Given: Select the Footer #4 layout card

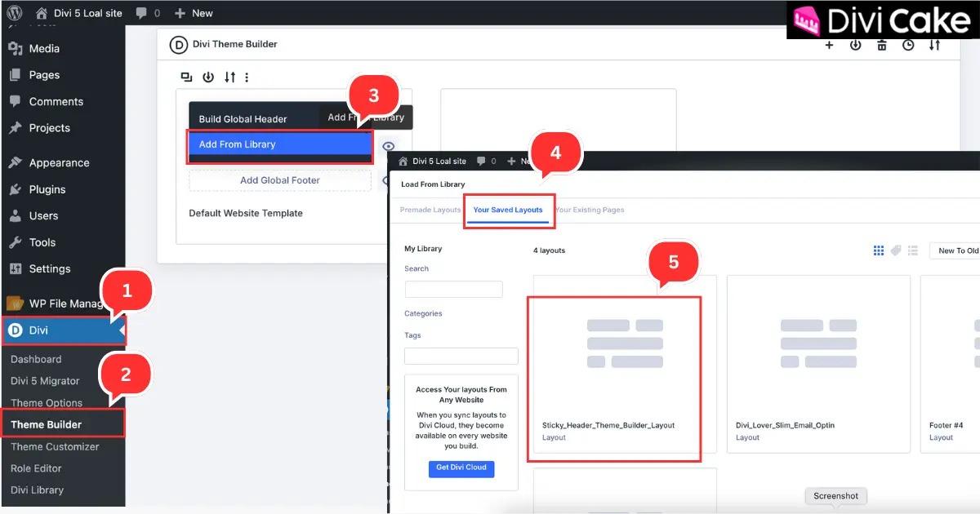Looking at the screenshot, I should tap(951, 364).
